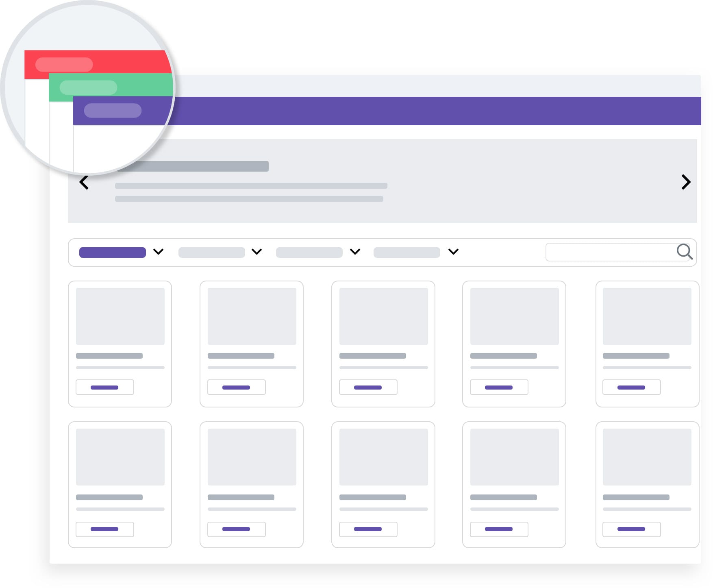Advance banner carousel with right arrow
This screenshot has width=713, height=588.
point(686,182)
